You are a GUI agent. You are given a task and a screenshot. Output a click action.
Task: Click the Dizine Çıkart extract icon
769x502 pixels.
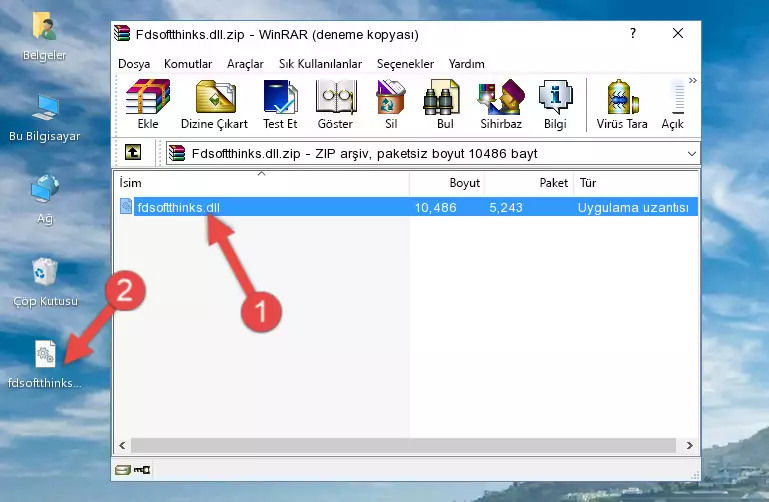(x=214, y=104)
